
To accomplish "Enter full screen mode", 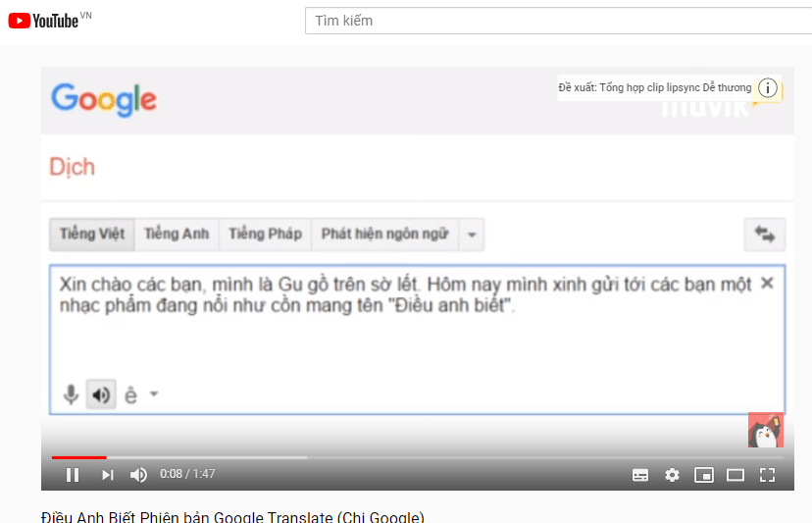I will click(x=768, y=475).
